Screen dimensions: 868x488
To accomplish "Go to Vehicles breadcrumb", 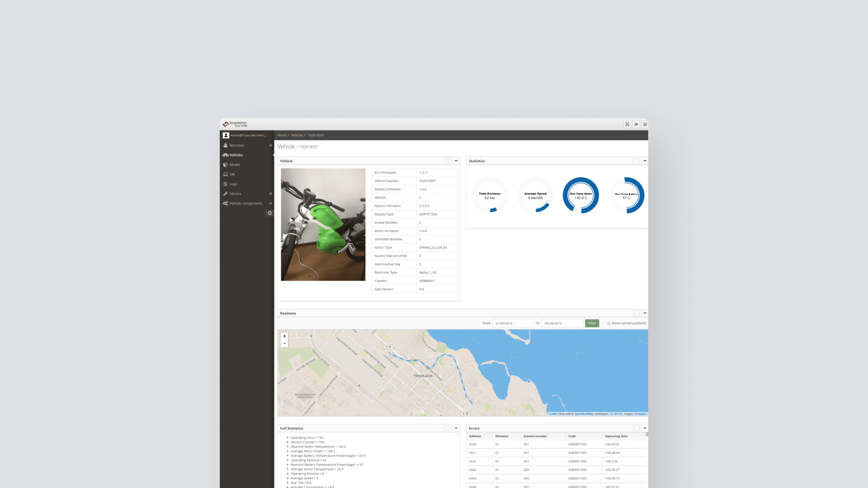I will click(x=297, y=135).
